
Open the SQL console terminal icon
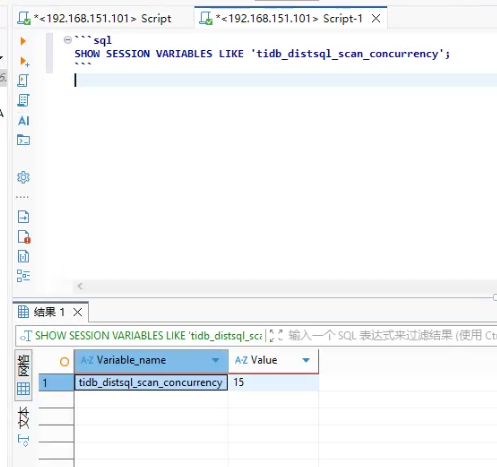23,140
